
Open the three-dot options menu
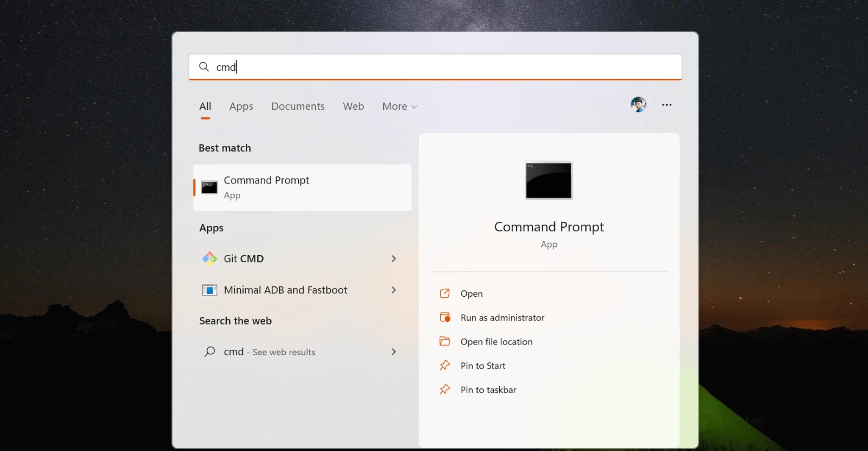[667, 105]
